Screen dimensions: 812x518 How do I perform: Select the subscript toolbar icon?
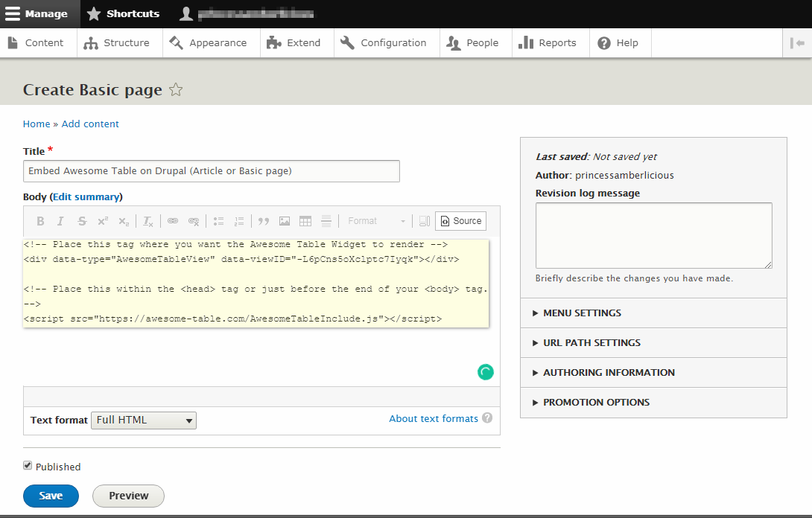pos(124,221)
